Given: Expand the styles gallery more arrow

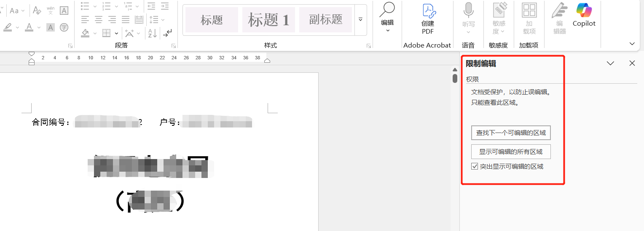Looking at the screenshot, I should coord(360,19).
